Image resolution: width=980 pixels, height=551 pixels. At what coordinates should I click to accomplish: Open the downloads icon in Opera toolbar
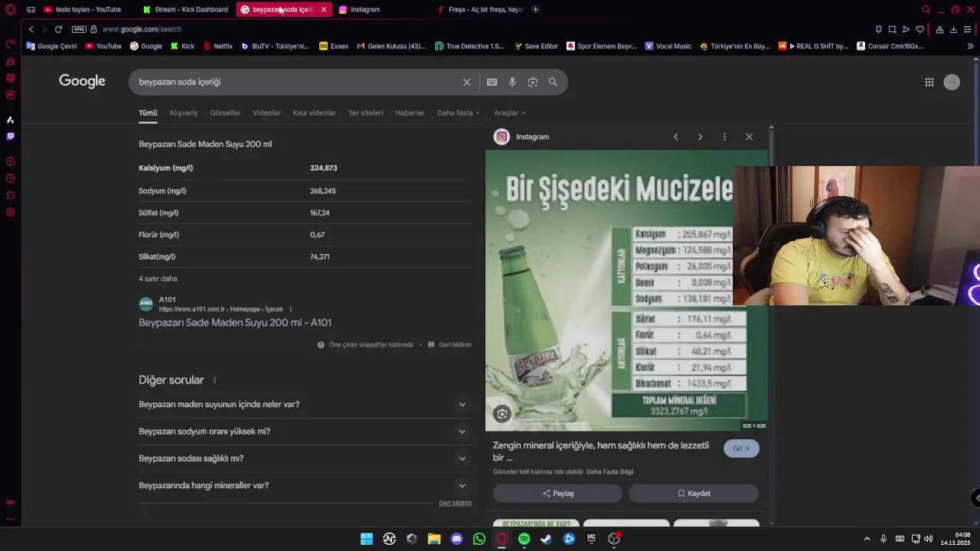953,29
